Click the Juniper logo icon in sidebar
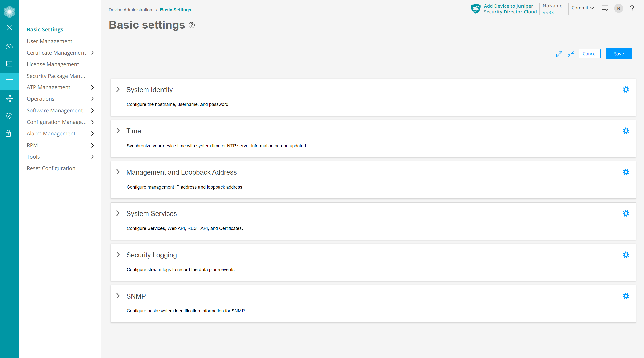The height and width of the screenshot is (358, 644). pyautogui.click(x=9, y=11)
